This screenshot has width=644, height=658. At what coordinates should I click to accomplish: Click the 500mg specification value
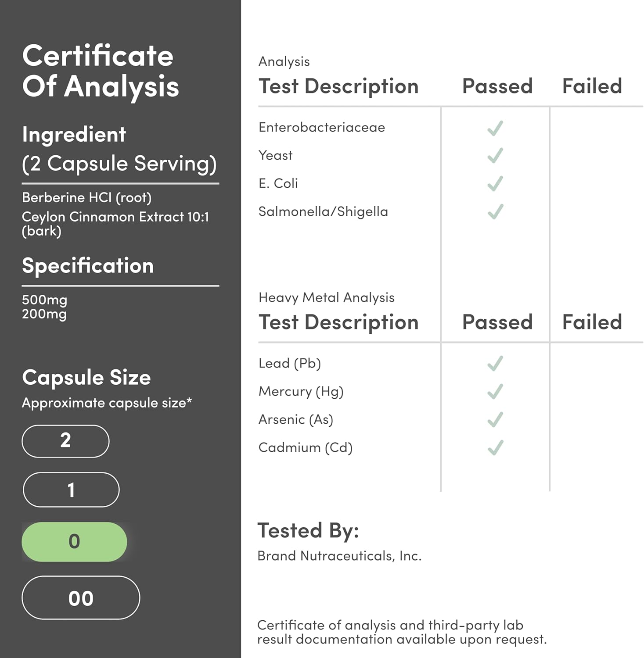point(44,300)
